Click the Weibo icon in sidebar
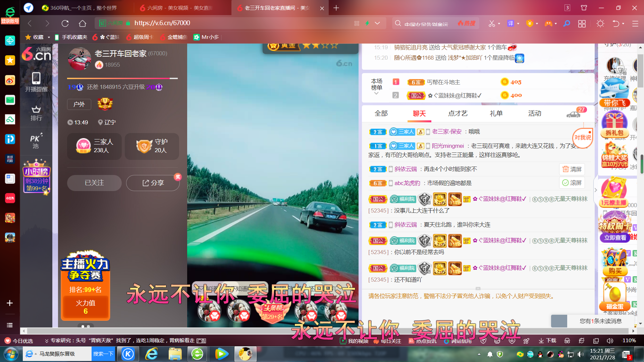The image size is (644, 362). point(10,80)
